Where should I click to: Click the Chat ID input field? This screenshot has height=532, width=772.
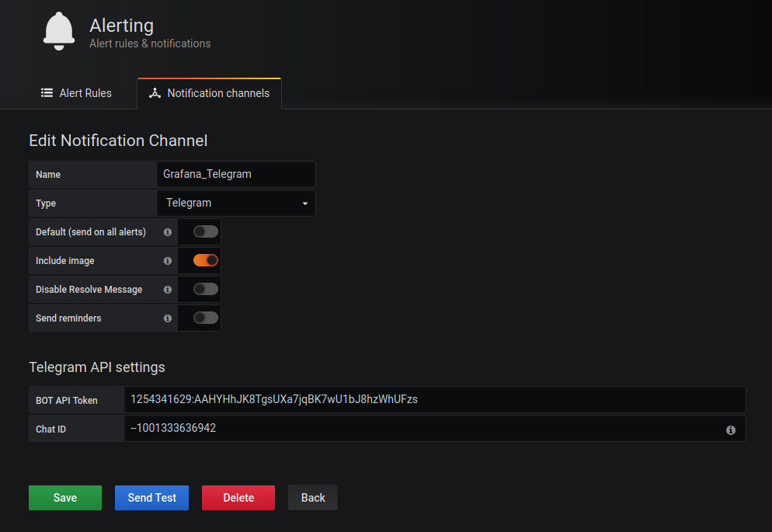click(435, 428)
